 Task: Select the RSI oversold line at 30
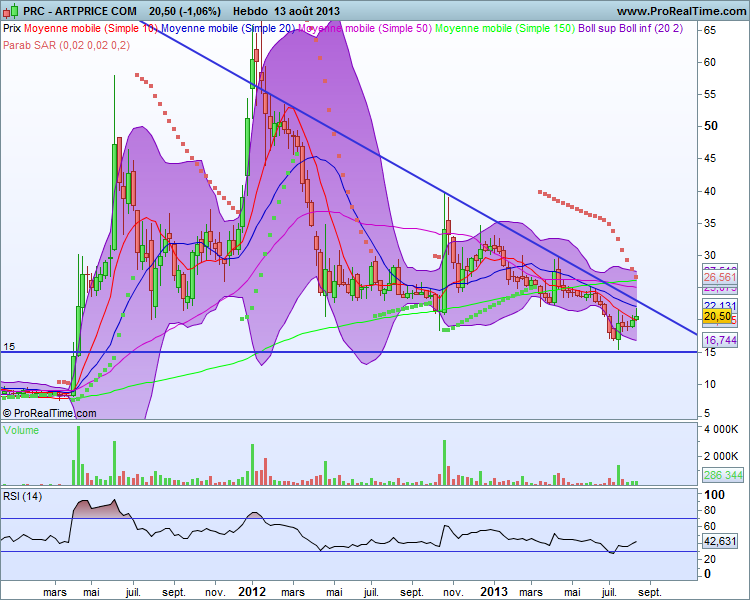tap(348, 551)
